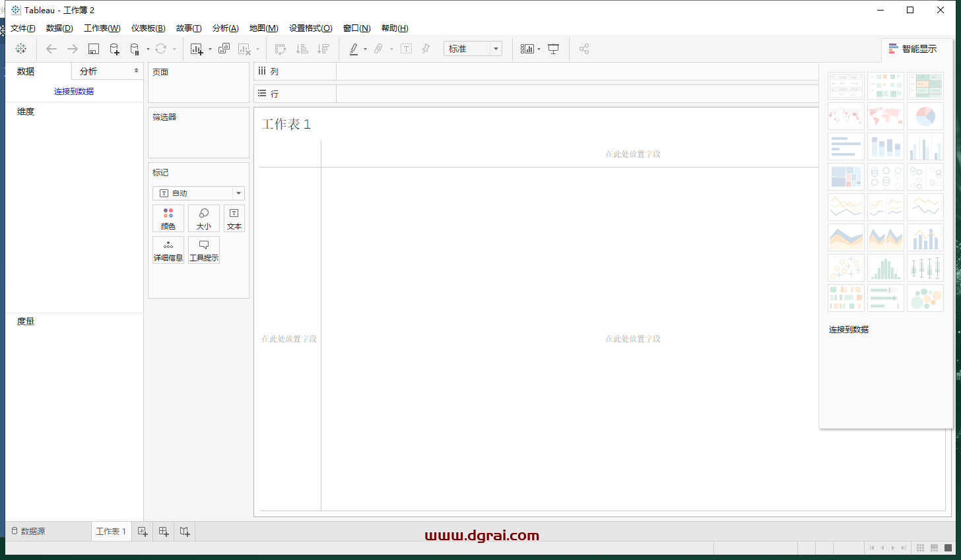Click the Tableau start page logo icon
This screenshot has height=560, width=961.
21,49
